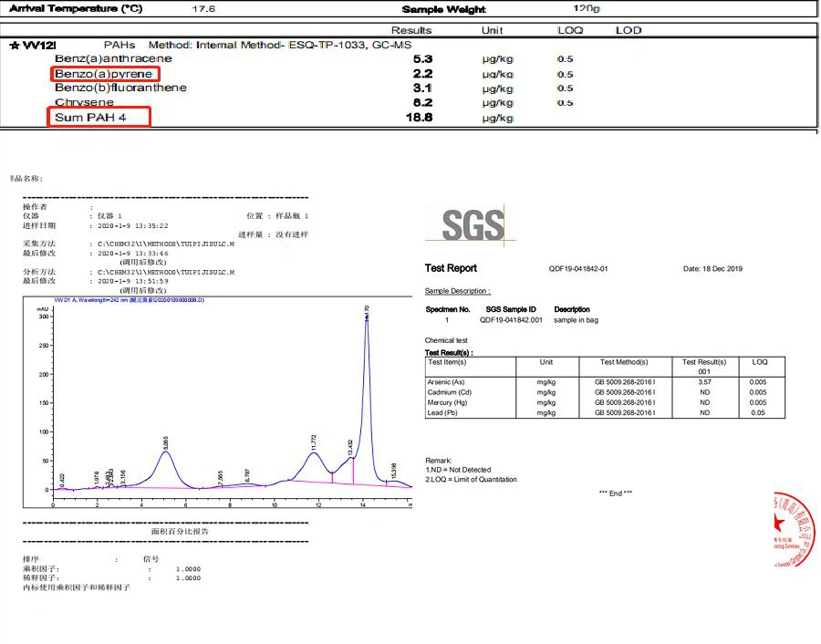
Task: Click the y-axis tick "250"
Action: [x=44, y=346]
